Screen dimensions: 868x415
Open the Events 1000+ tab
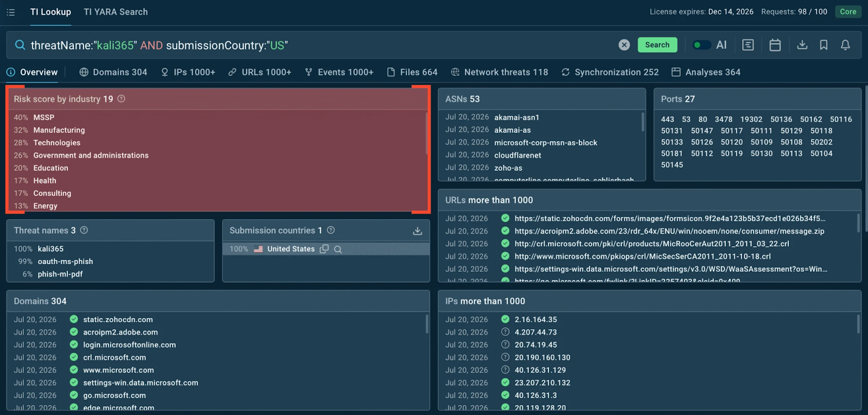pyautogui.click(x=339, y=72)
